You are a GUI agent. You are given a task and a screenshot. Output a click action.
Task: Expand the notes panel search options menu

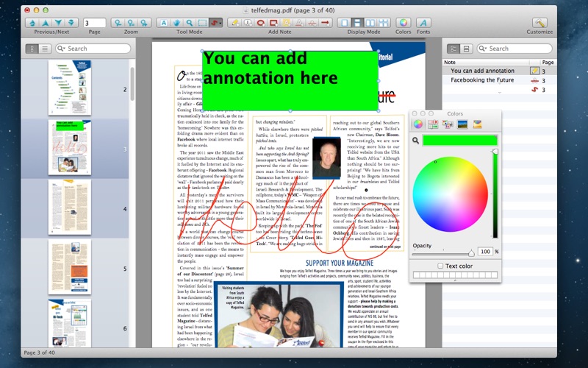484,49
